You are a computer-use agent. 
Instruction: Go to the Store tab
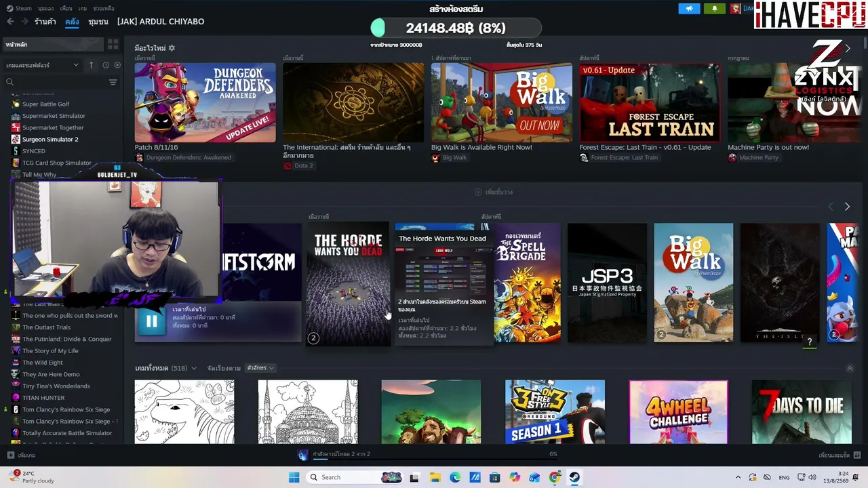(x=45, y=22)
